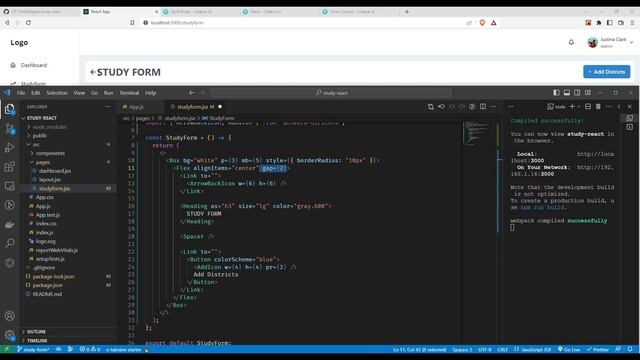This screenshot has width=640, height=360.
Task: Click the study-form branch in status bar
Action: (33, 349)
